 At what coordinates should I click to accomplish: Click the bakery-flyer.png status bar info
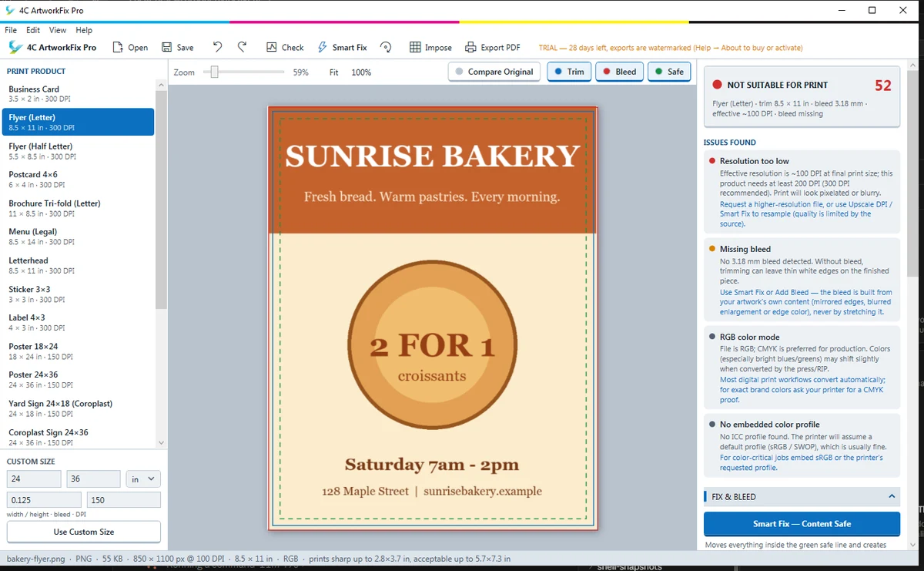tap(258, 559)
